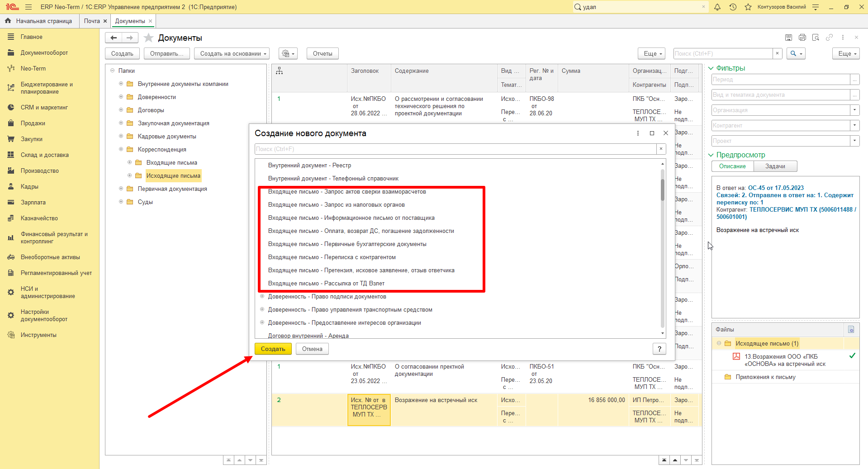Open history clock icon in title bar

pyautogui.click(x=733, y=7)
